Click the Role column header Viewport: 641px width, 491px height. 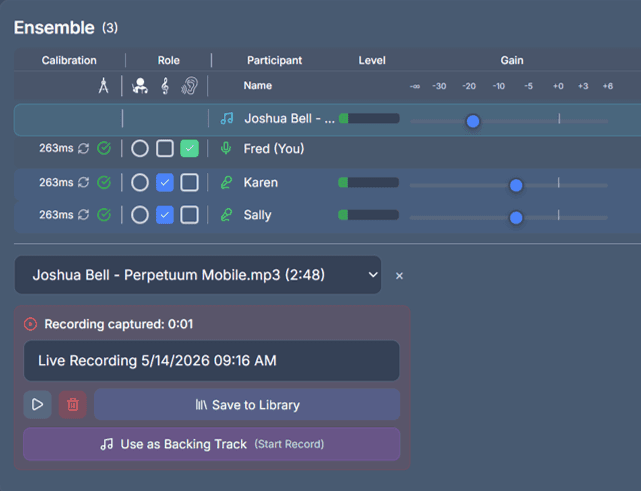168,61
